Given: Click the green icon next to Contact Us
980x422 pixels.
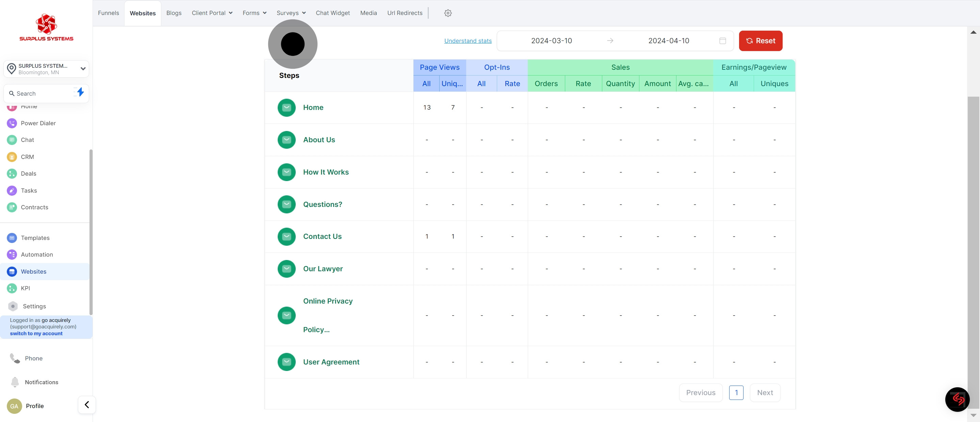Looking at the screenshot, I should tap(287, 237).
